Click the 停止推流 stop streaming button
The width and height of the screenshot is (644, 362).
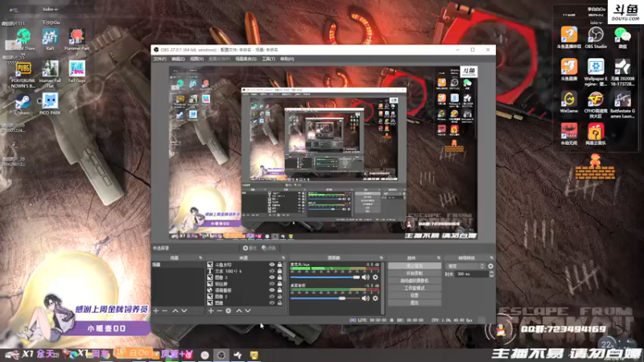pos(414,266)
